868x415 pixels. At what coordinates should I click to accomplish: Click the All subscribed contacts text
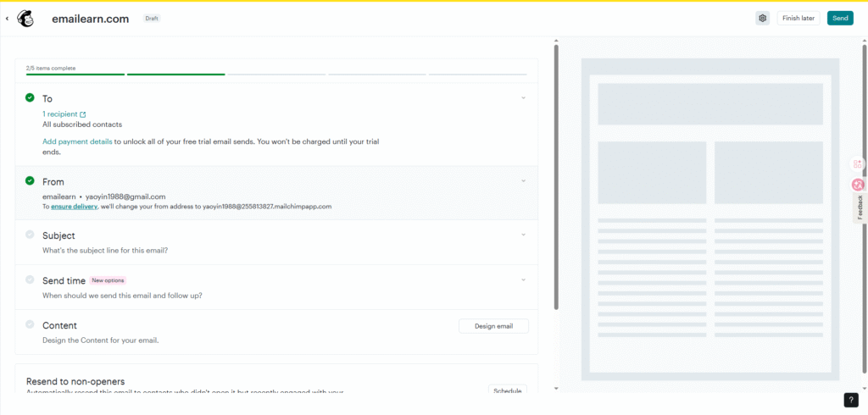82,125
